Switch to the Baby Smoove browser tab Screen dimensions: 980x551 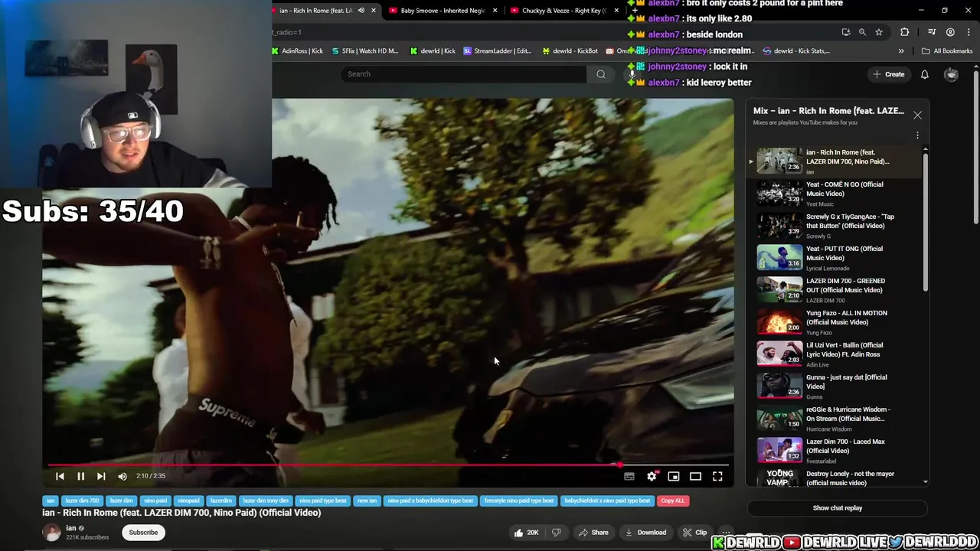click(443, 11)
